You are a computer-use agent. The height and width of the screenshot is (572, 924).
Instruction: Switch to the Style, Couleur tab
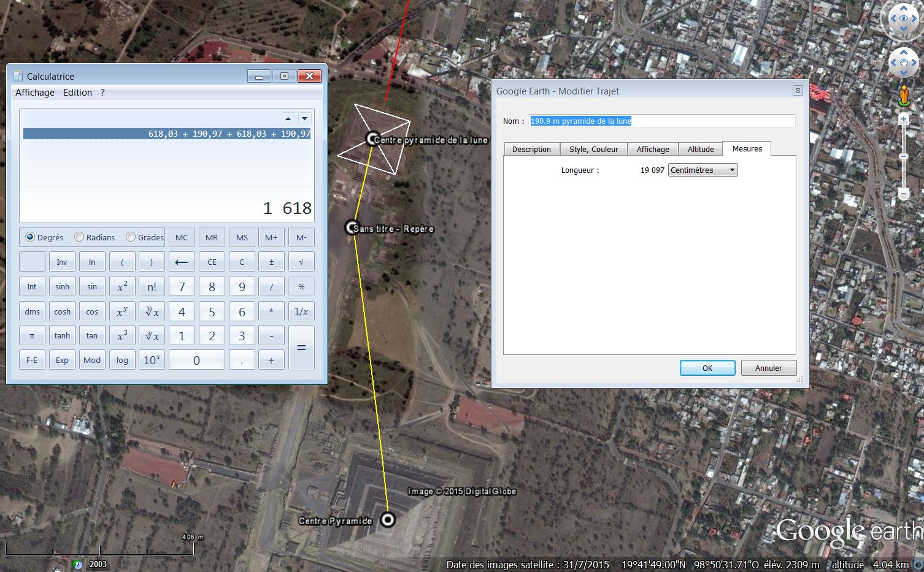[594, 149]
